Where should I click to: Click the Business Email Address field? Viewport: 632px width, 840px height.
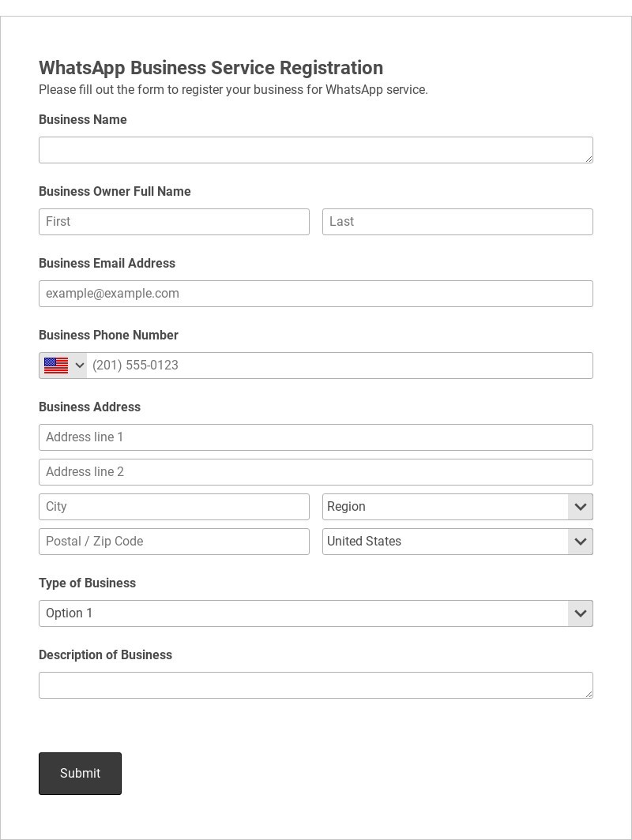(316, 294)
